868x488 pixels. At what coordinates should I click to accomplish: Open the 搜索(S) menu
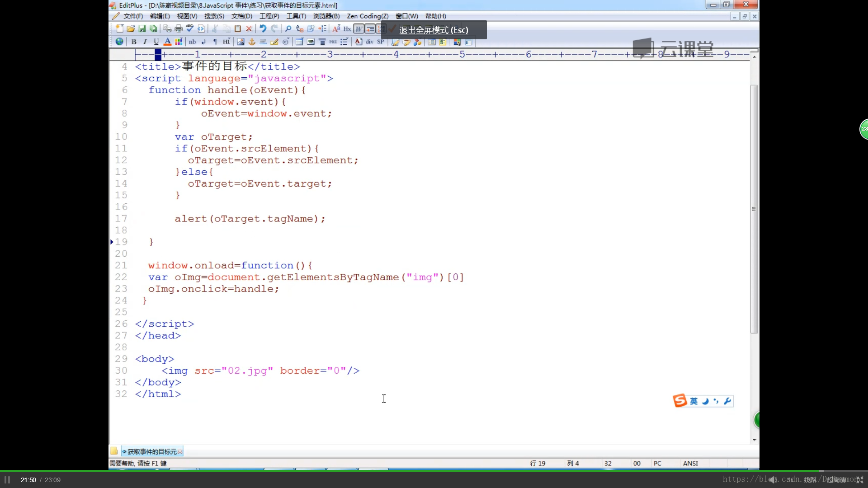pyautogui.click(x=214, y=16)
